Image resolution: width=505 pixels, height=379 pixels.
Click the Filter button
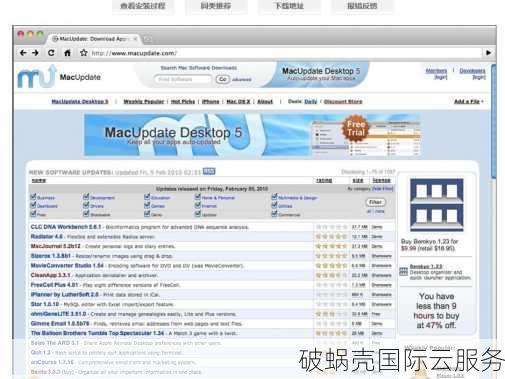[x=375, y=202]
